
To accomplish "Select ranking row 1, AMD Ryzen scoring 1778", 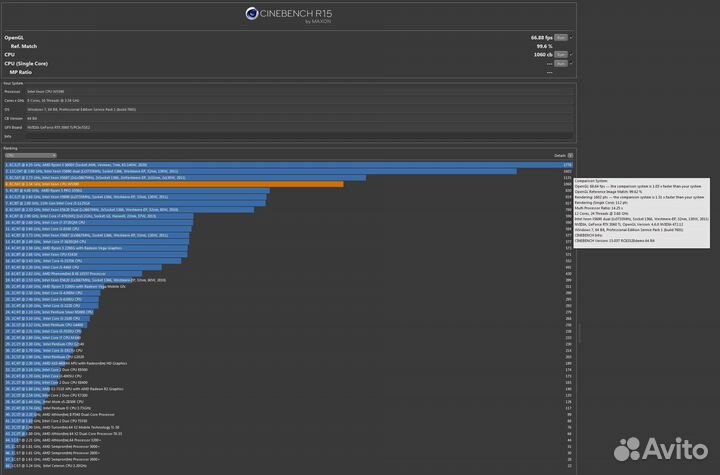I will pyautogui.click(x=288, y=165).
